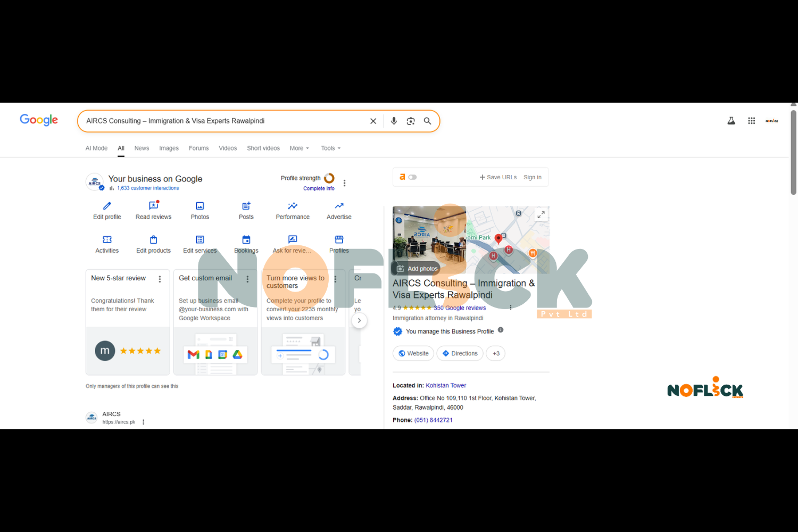798x532 pixels.
Task: Click the Directions button
Action: pos(460,353)
